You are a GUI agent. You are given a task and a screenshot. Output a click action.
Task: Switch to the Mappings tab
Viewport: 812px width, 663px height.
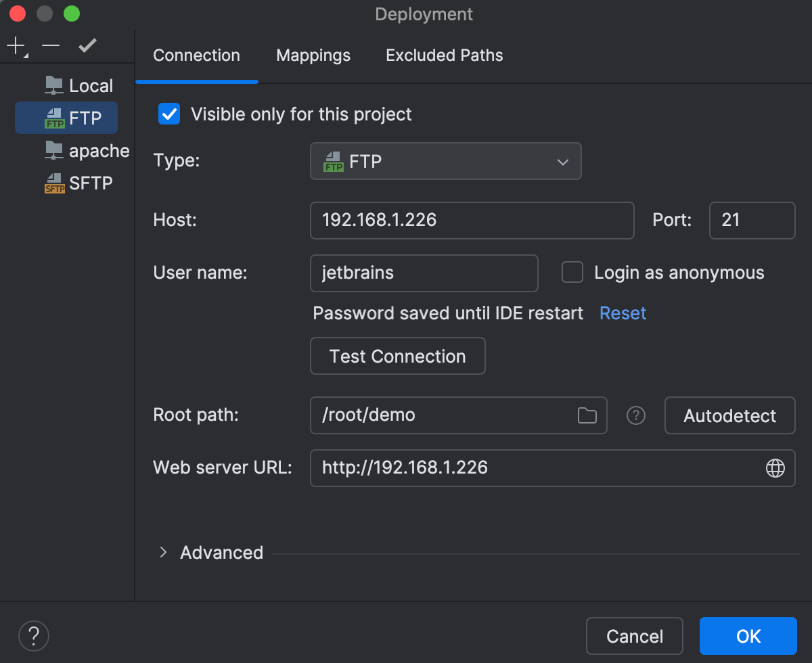(x=313, y=55)
